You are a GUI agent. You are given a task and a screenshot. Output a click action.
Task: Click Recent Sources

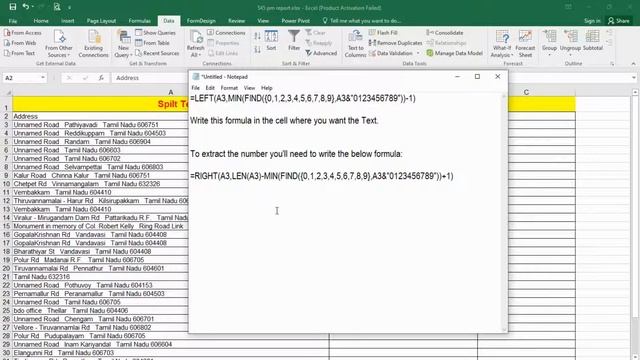pyautogui.click(x=157, y=53)
